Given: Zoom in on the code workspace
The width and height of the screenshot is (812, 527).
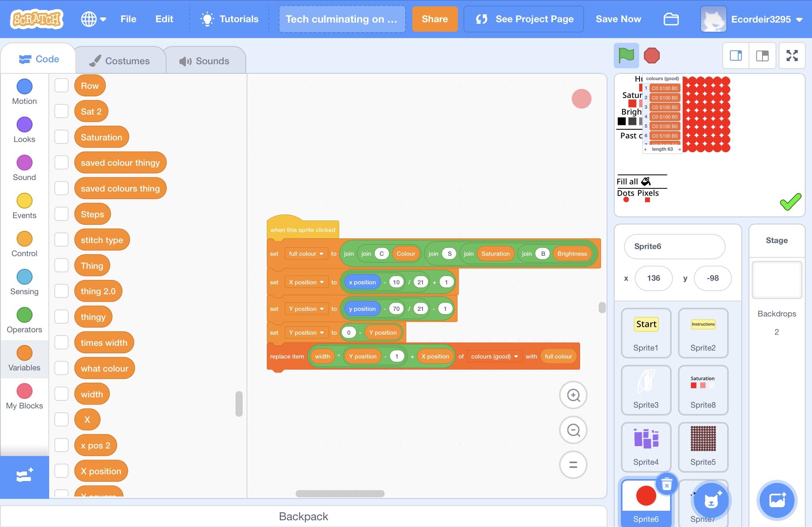Looking at the screenshot, I should point(573,395).
